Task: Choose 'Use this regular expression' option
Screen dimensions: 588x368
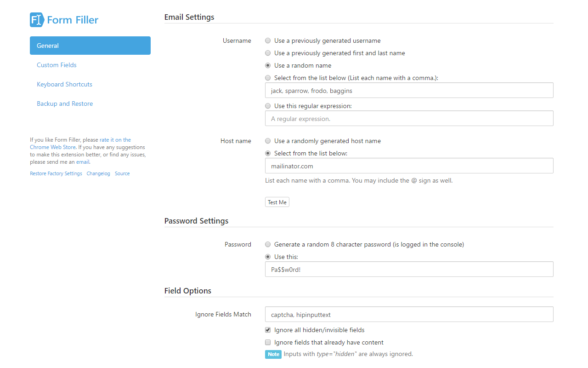Action: point(268,106)
